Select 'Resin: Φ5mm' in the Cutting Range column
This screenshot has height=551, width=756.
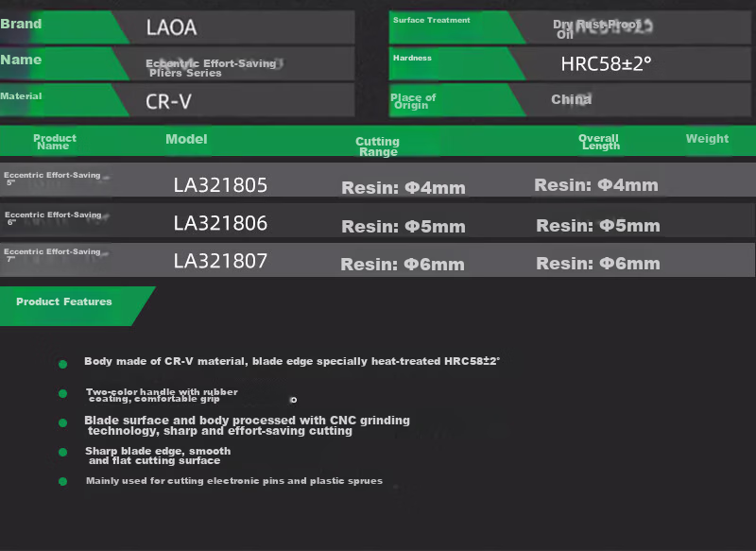(x=404, y=226)
